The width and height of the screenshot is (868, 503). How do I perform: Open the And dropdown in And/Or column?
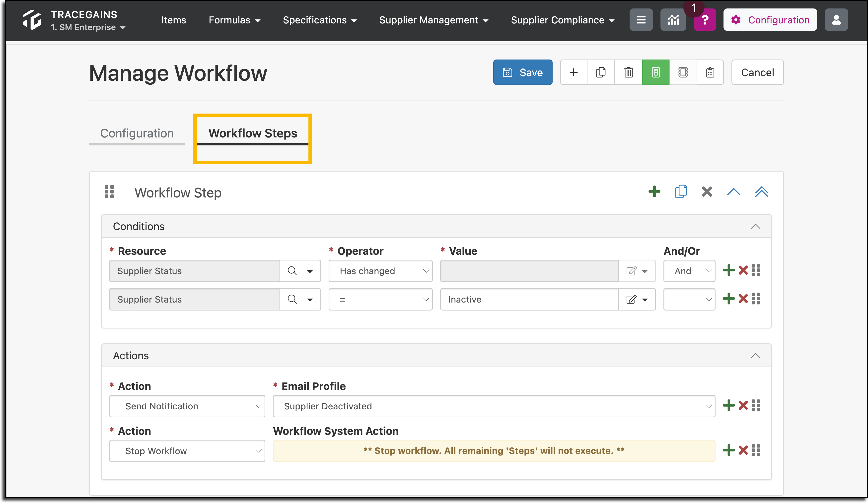coord(689,271)
